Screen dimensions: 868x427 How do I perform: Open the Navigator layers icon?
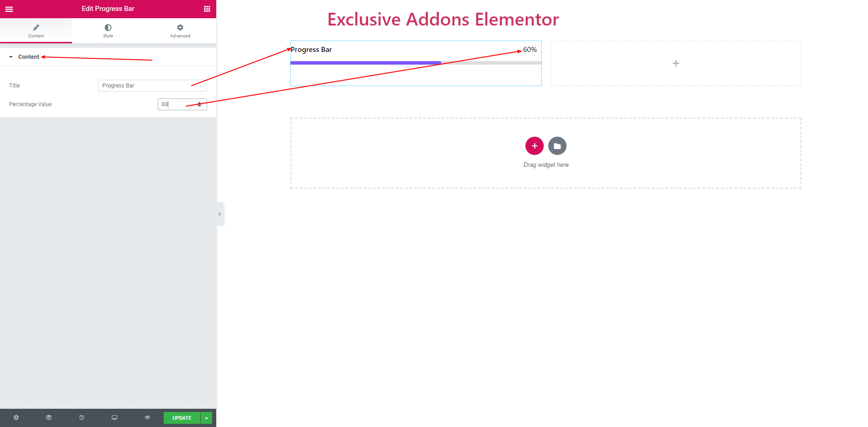[49, 417]
